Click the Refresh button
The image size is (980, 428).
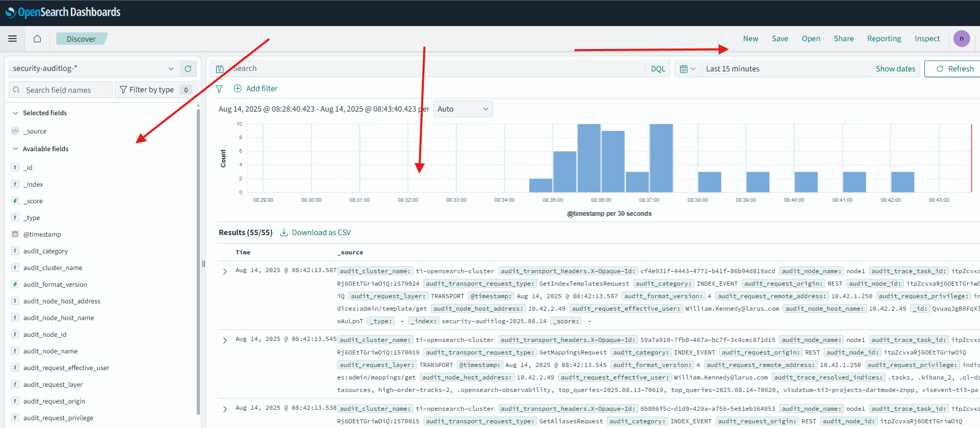(x=954, y=69)
